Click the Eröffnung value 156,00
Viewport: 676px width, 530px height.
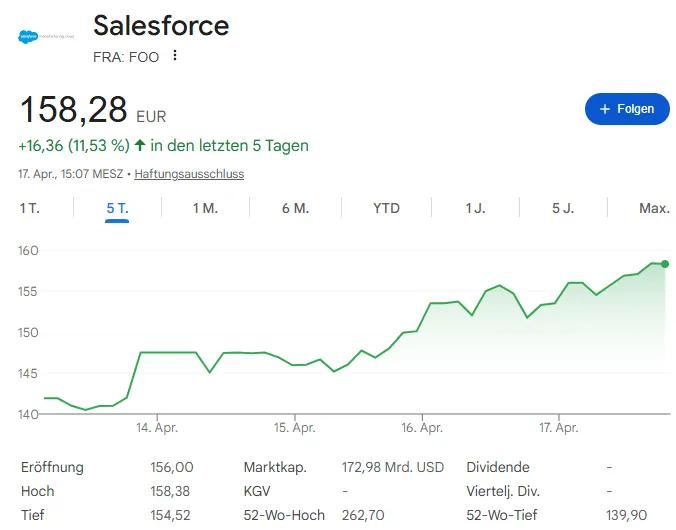[170, 467]
